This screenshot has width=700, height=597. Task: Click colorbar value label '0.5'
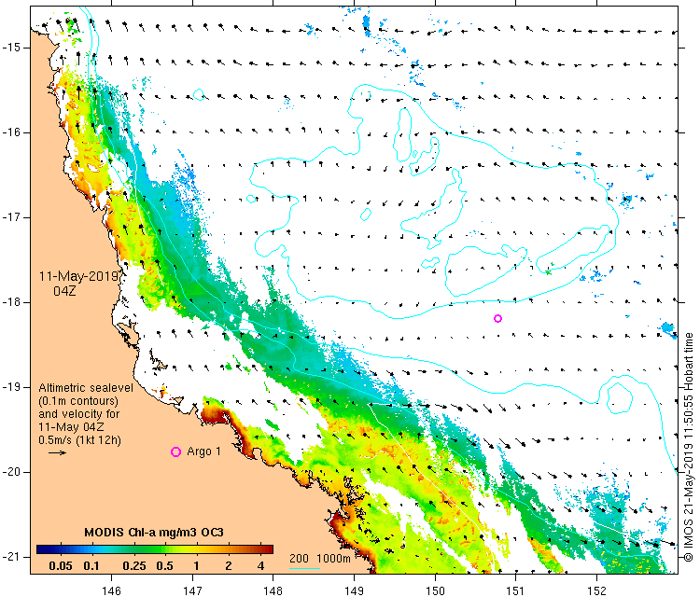pyautogui.click(x=164, y=566)
